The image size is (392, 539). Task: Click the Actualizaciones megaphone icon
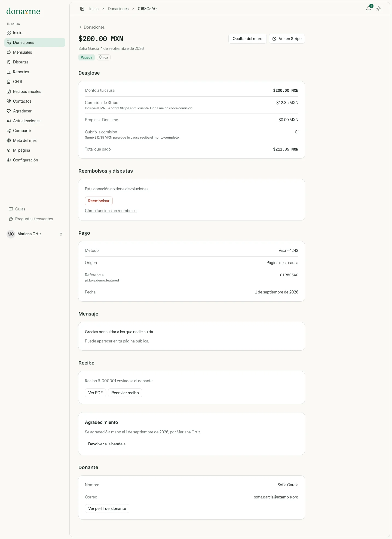pos(9,121)
